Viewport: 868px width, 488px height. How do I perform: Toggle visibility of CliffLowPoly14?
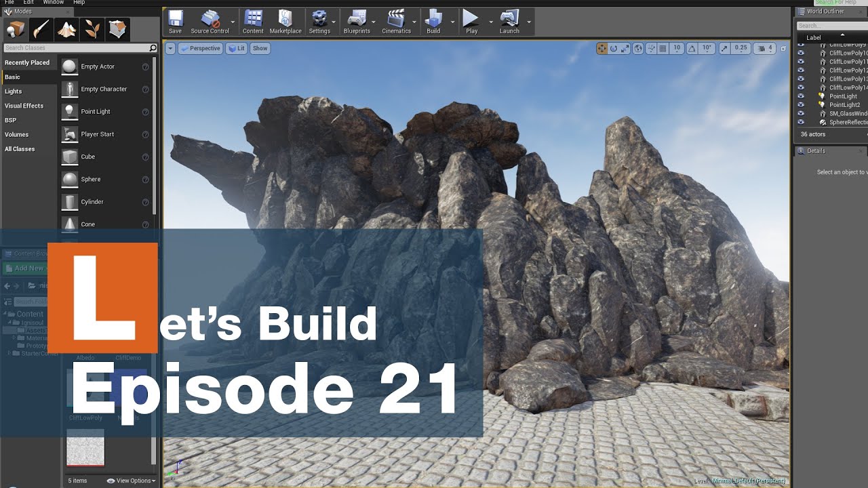coord(801,87)
